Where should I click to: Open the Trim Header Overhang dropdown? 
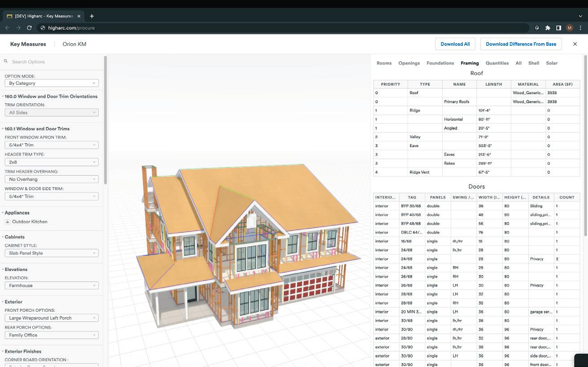pos(52,179)
